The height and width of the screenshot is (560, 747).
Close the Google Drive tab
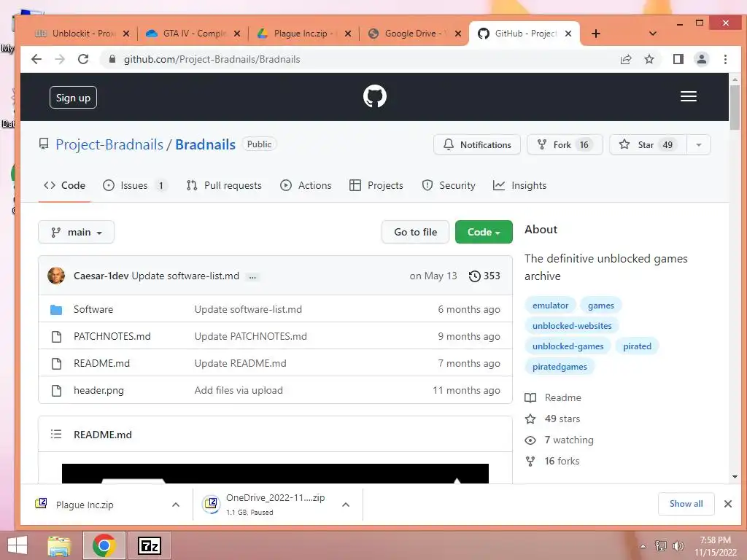[x=458, y=34]
